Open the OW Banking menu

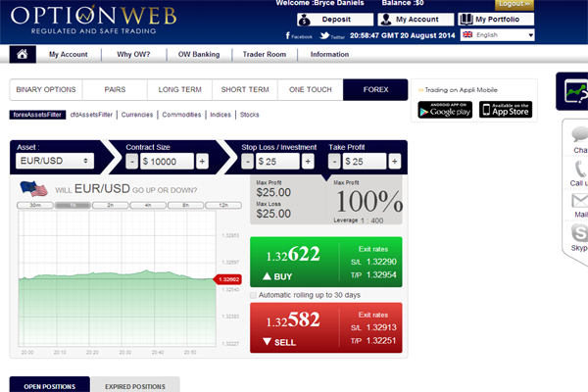point(199,55)
